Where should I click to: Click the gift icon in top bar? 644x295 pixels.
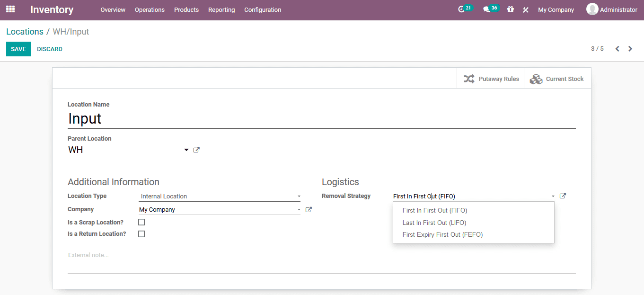510,9
